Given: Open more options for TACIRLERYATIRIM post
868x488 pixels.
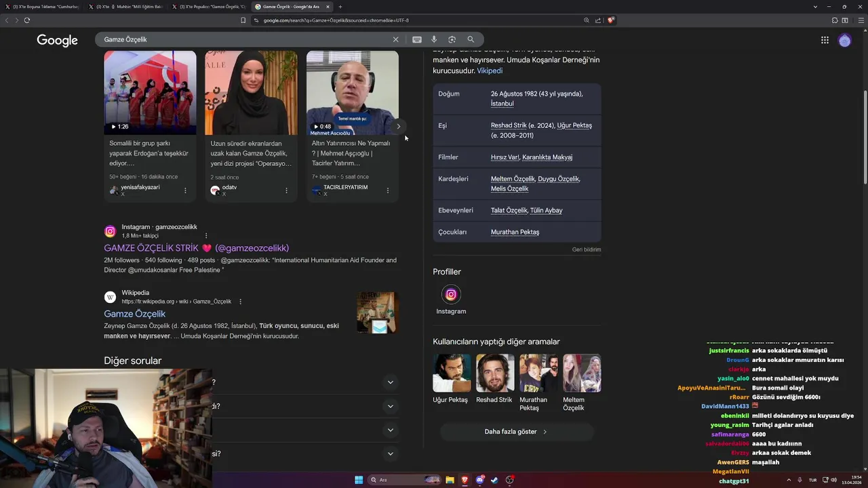Looking at the screenshot, I should point(387,190).
